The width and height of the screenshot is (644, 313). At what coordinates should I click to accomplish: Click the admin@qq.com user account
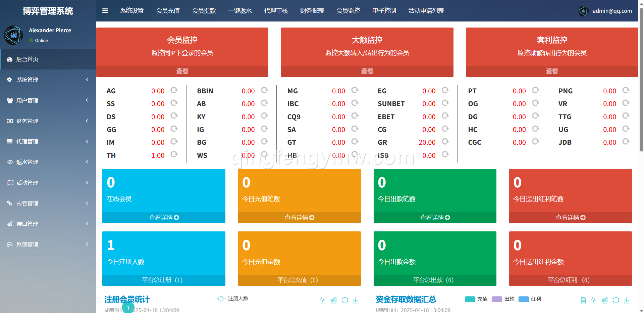[612, 11]
